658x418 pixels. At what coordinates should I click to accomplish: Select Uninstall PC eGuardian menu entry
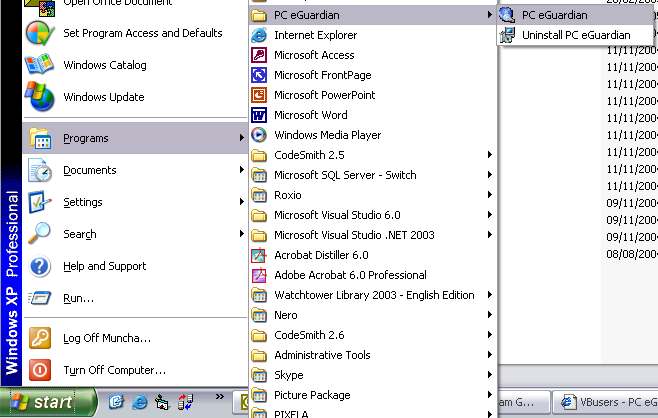[x=575, y=35]
